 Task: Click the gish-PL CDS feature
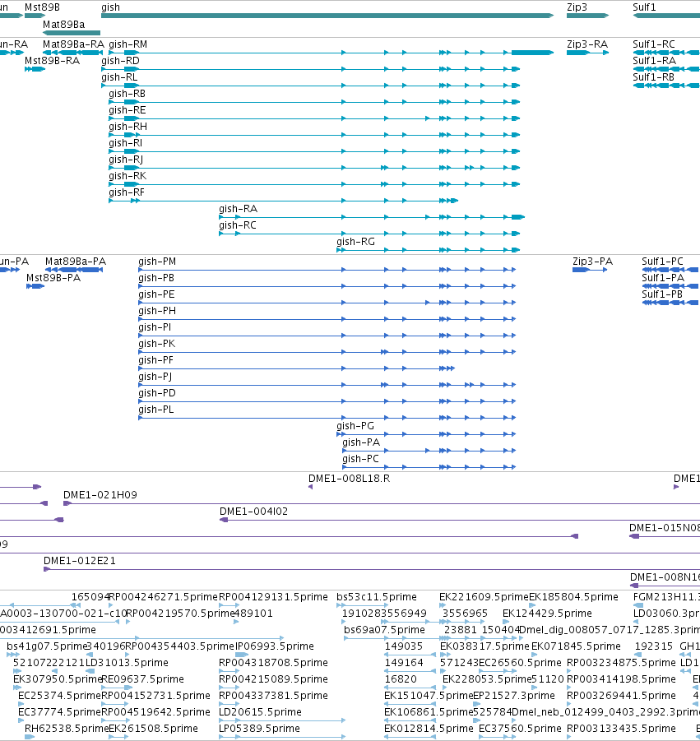(x=327, y=417)
